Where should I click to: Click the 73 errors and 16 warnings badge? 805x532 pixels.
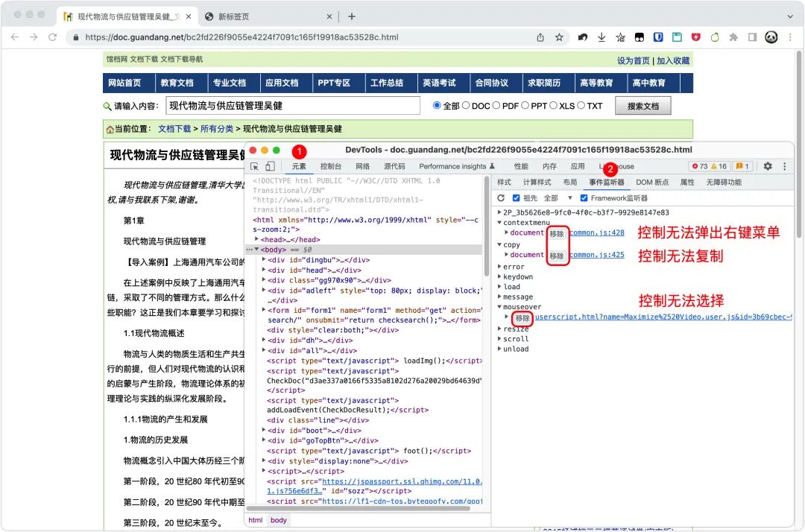709,166
